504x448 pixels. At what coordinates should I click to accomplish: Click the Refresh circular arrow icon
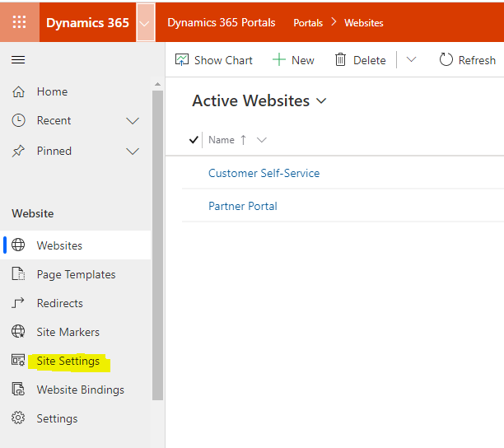pyautogui.click(x=446, y=59)
